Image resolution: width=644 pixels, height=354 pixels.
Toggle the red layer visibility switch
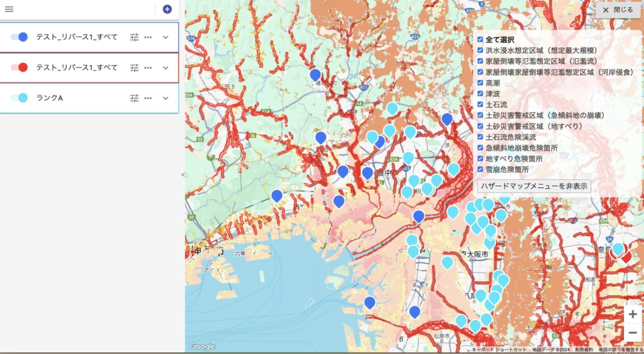click(x=19, y=67)
